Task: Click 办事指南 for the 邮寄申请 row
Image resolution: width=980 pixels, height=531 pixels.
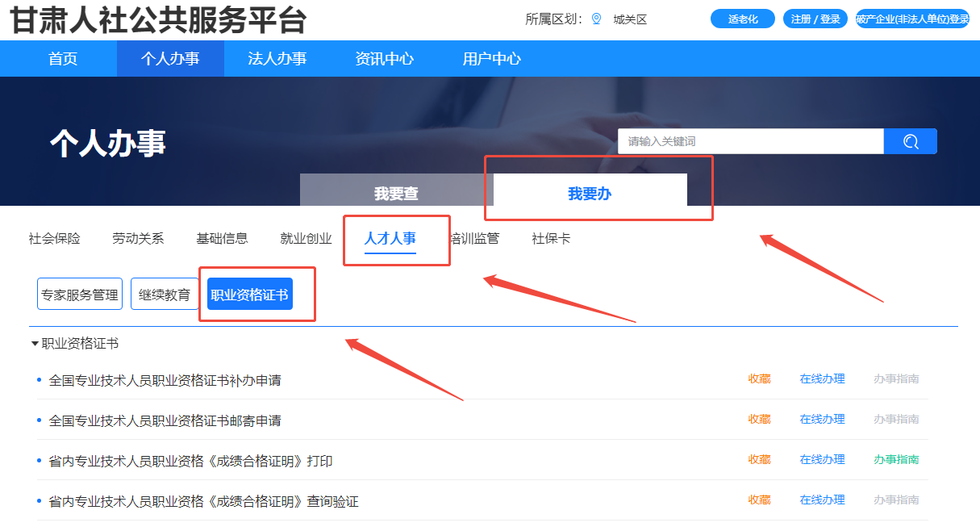Action: click(x=896, y=420)
